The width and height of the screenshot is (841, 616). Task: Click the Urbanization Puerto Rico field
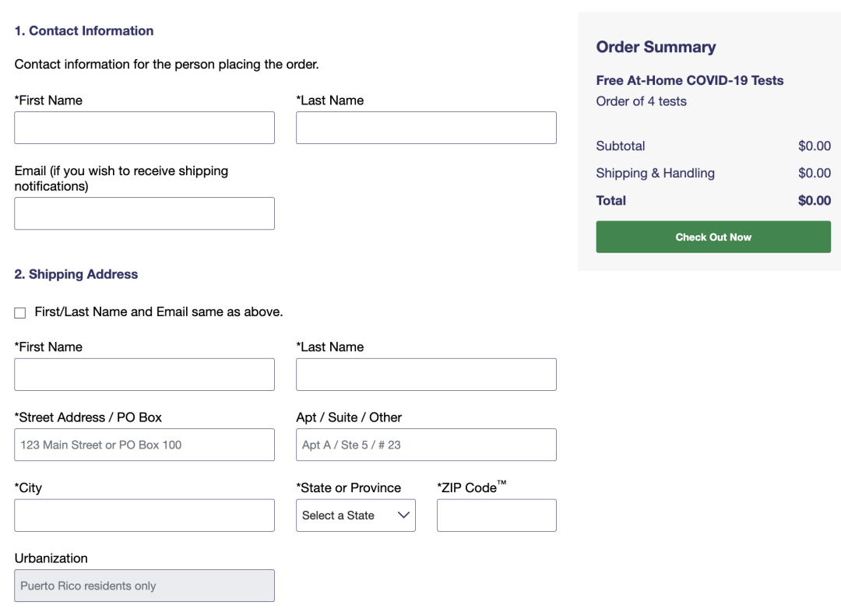click(x=144, y=586)
